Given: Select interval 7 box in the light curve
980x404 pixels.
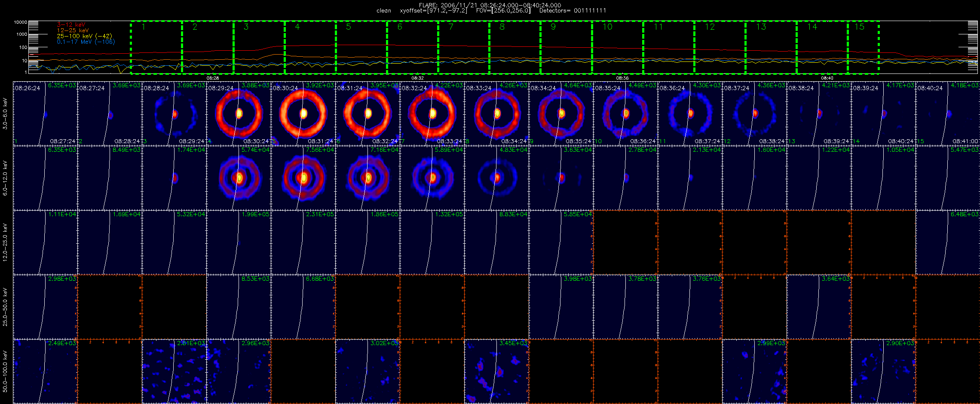Looking at the screenshot, I should pos(464,47).
